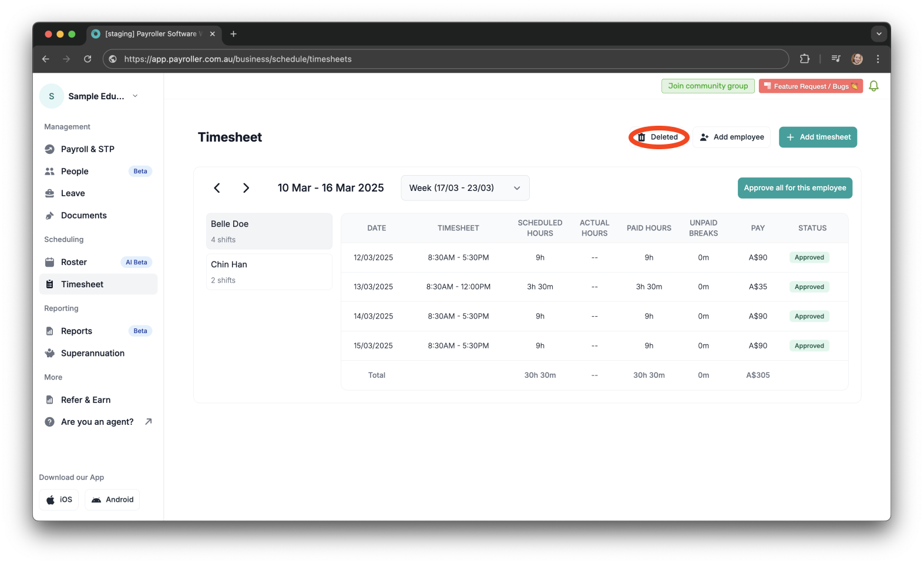Click Add employee button

coord(731,137)
